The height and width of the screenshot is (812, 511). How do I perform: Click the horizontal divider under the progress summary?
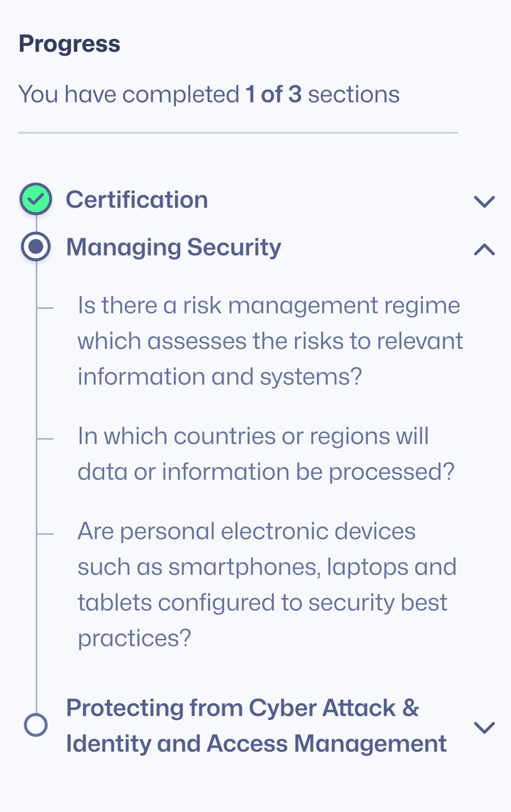pos(238,133)
